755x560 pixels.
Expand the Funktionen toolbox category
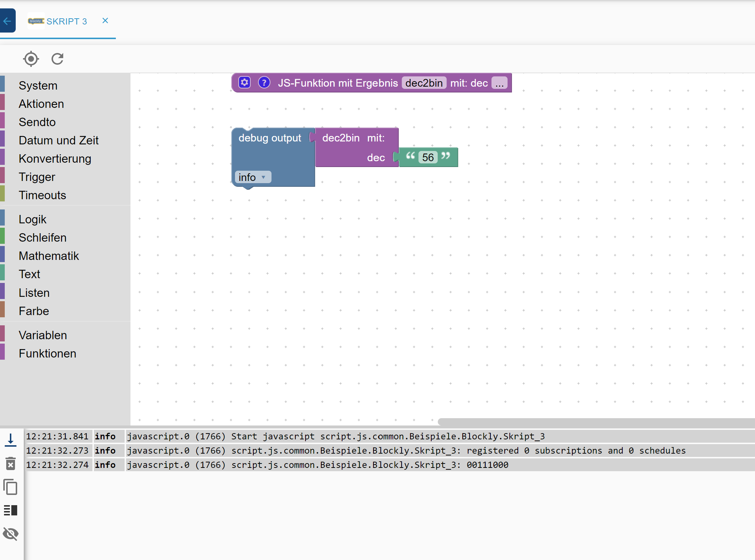point(48,353)
